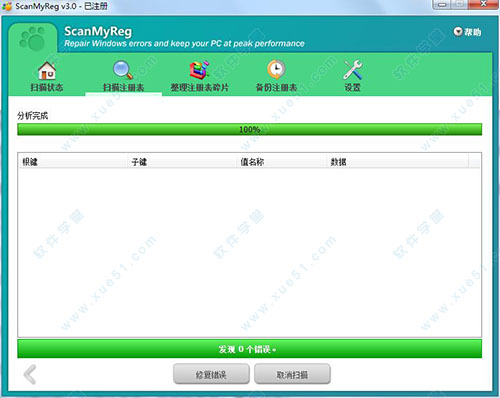
Task: Switch to 扫描注册表 tab label
Action: pyautogui.click(x=123, y=88)
